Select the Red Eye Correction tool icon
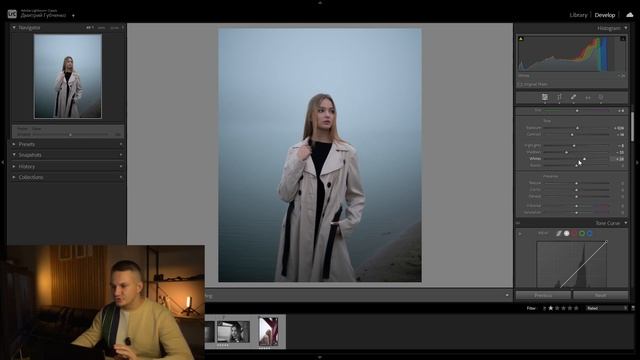The image size is (640, 360). click(588, 97)
